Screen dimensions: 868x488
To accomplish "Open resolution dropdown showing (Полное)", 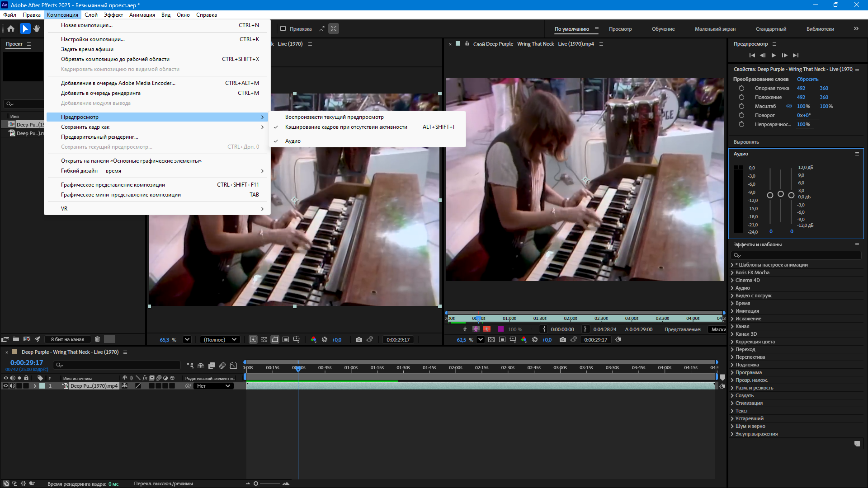I will coord(220,340).
